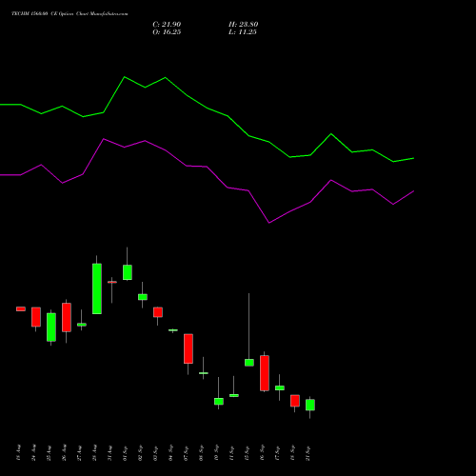Screen dimensions: 476x476
Task: Click the red 18 Sep candlestick
Action: pos(295,401)
